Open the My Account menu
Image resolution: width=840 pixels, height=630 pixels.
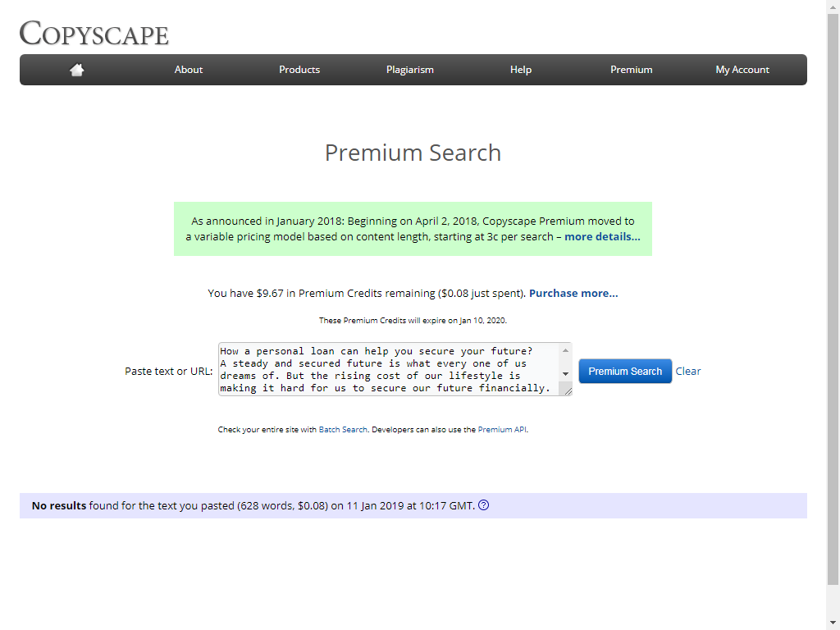coord(742,70)
